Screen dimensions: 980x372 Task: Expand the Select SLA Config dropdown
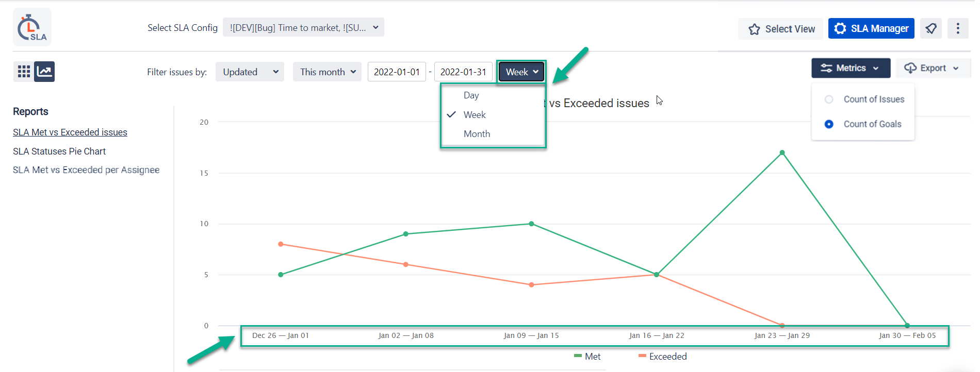303,28
